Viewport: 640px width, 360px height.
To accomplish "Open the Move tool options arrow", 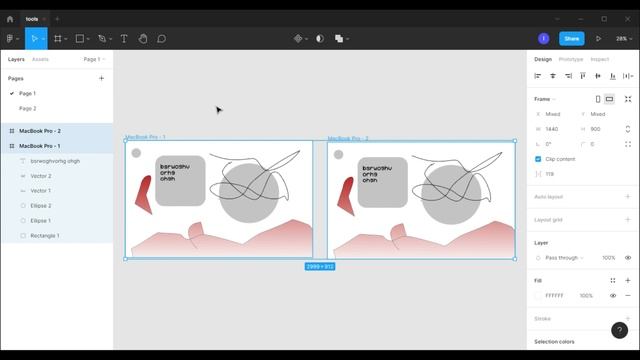I will point(43,39).
